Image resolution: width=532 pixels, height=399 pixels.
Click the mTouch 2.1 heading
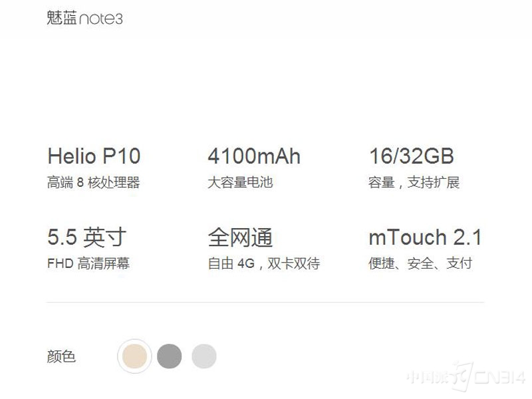point(425,237)
